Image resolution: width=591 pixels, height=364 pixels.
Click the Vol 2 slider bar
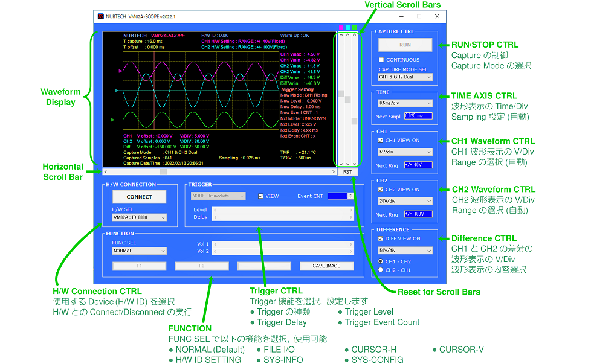pos(283,251)
